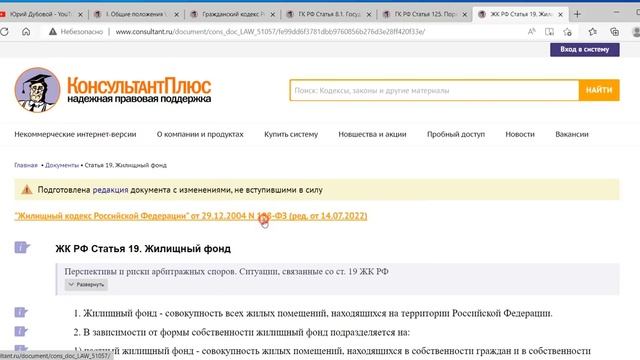This screenshot has height=360, width=640.
Task: Open 'О компании и продуктах' menu item
Action: point(200,134)
